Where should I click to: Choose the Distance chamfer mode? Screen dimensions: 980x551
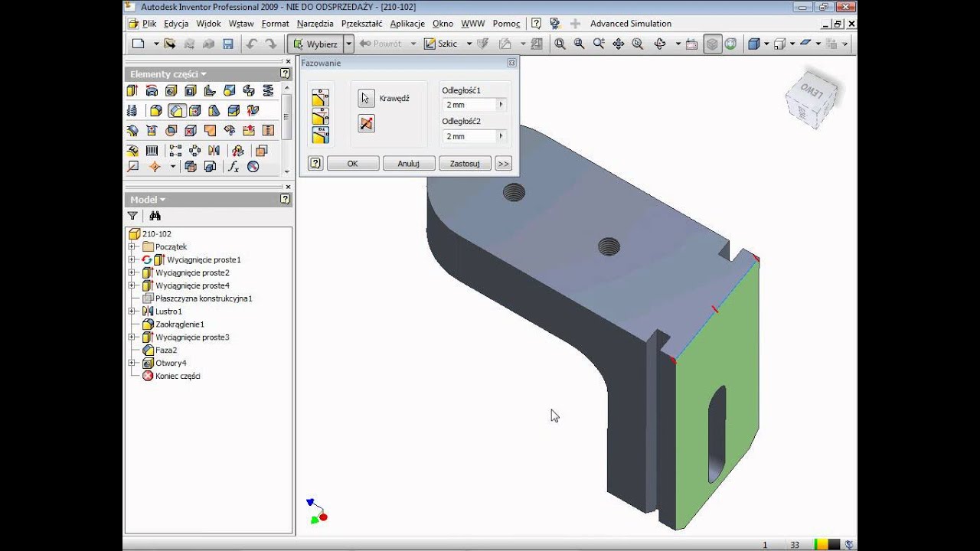320,97
